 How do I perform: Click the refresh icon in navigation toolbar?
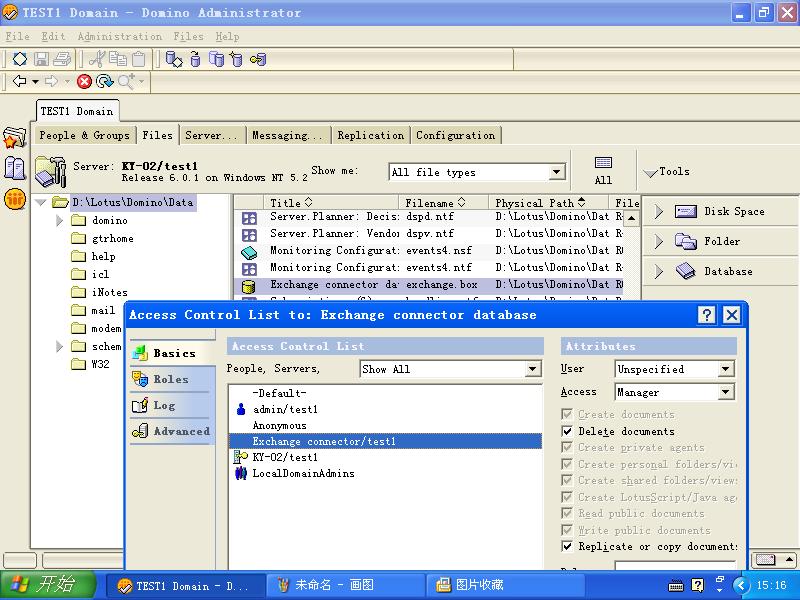tap(104, 81)
